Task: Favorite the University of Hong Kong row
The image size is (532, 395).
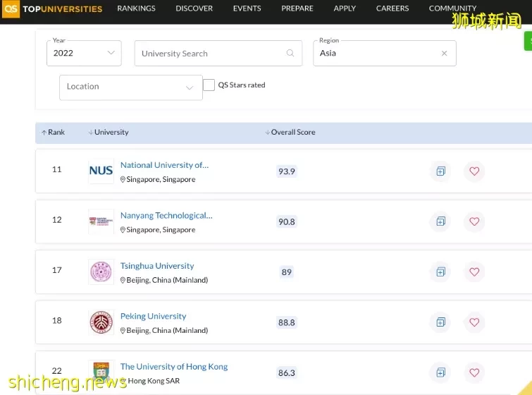Action: pyautogui.click(x=474, y=372)
